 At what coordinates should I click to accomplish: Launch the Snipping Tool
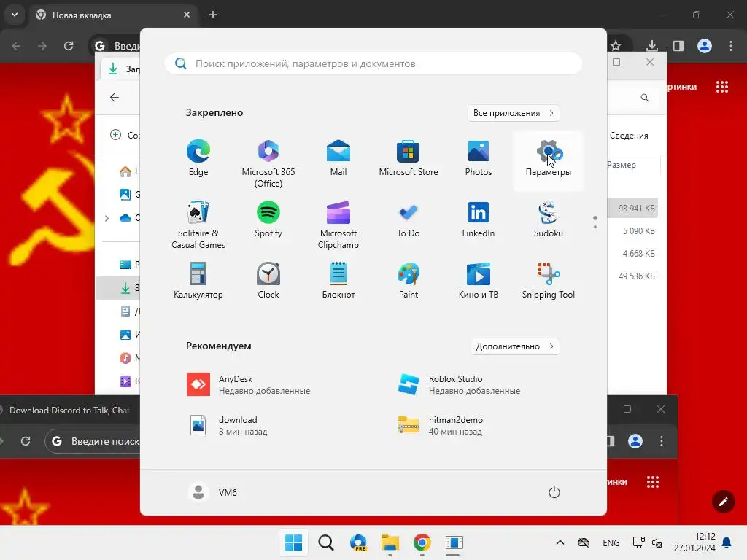coord(549,281)
